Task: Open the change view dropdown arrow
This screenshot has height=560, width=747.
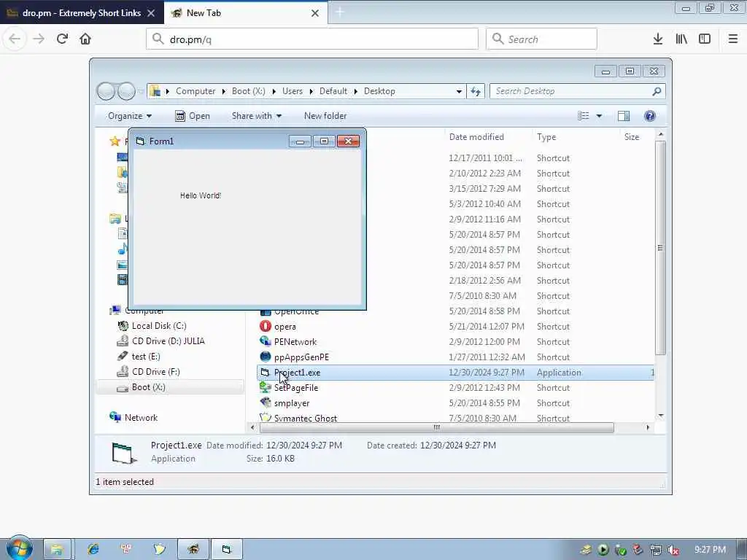Action: [600, 116]
